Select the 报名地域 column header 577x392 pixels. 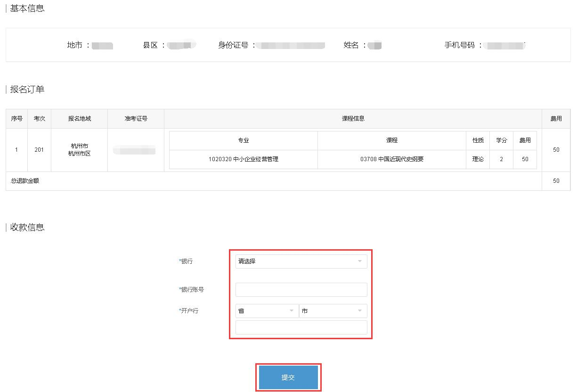tap(79, 119)
